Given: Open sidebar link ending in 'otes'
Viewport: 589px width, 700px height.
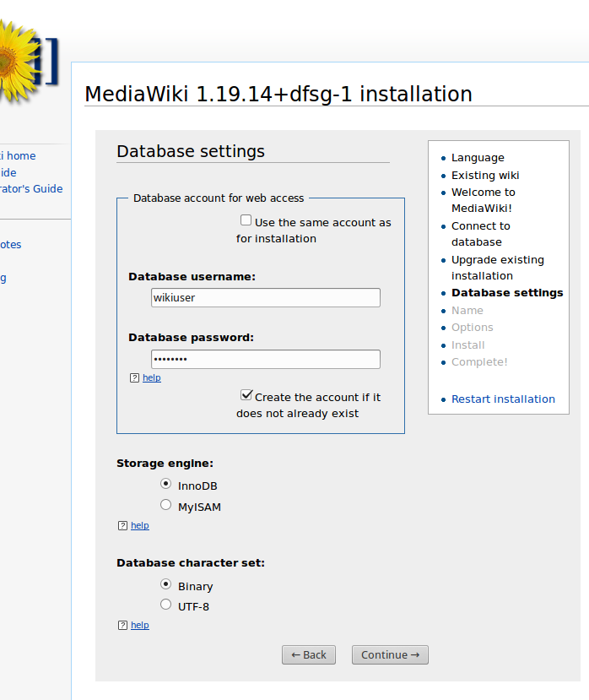Looking at the screenshot, I should 11,245.
